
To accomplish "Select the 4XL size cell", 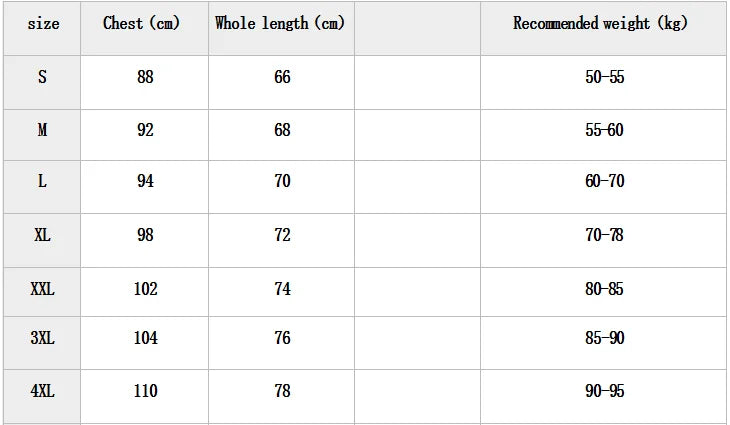I will pyautogui.click(x=42, y=391).
